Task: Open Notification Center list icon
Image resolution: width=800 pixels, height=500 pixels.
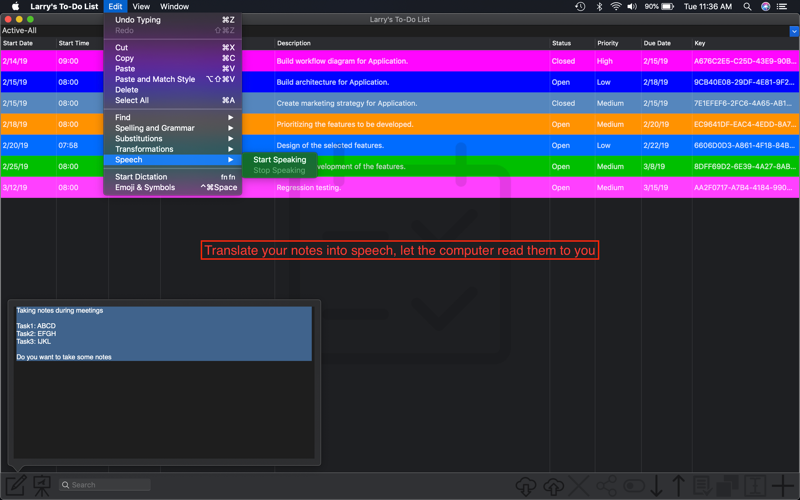Action: pyautogui.click(x=782, y=7)
